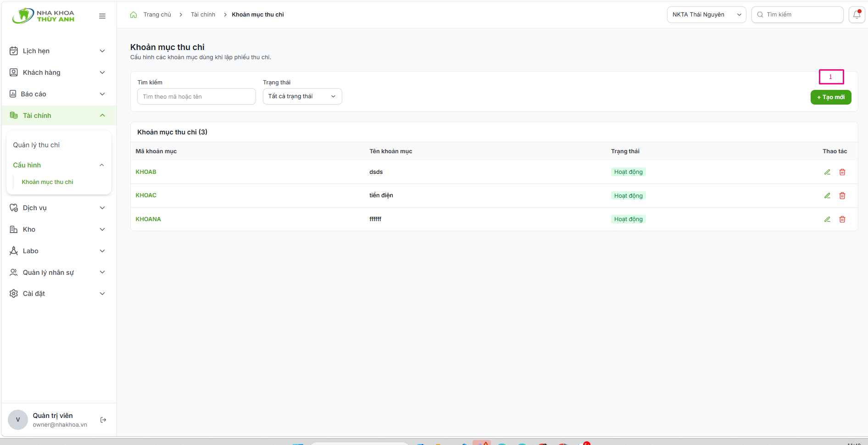868x445 pixels.
Task: Focus the Tìm theo mã hoặc tên field
Action: (196, 96)
